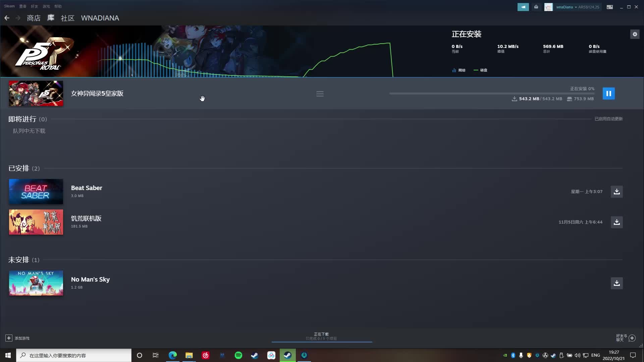Click the Persona 5 Royal game thumbnail
Image resolution: width=644 pixels, height=362 pixels.
pos(36,94)
